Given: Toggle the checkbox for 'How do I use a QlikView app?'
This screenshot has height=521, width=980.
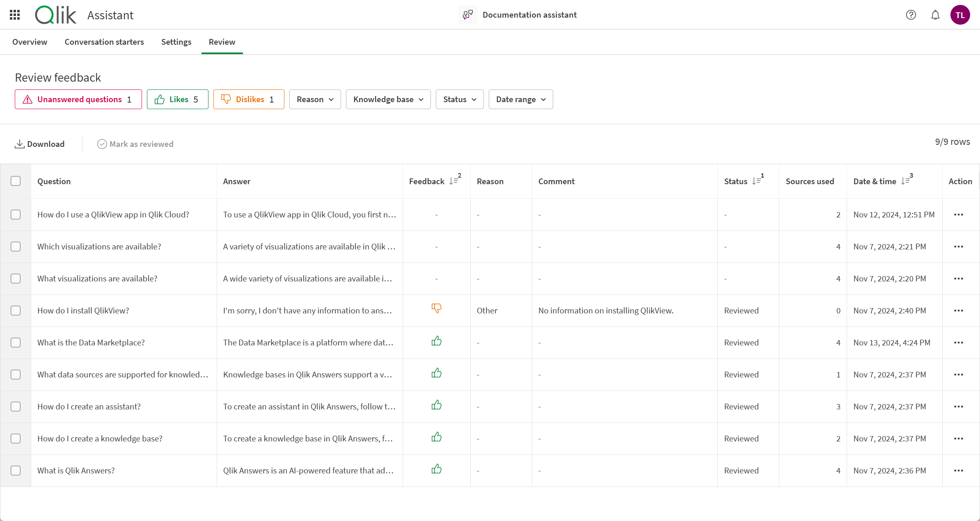Looking at the screenshot, I should [x=16, y=215].
